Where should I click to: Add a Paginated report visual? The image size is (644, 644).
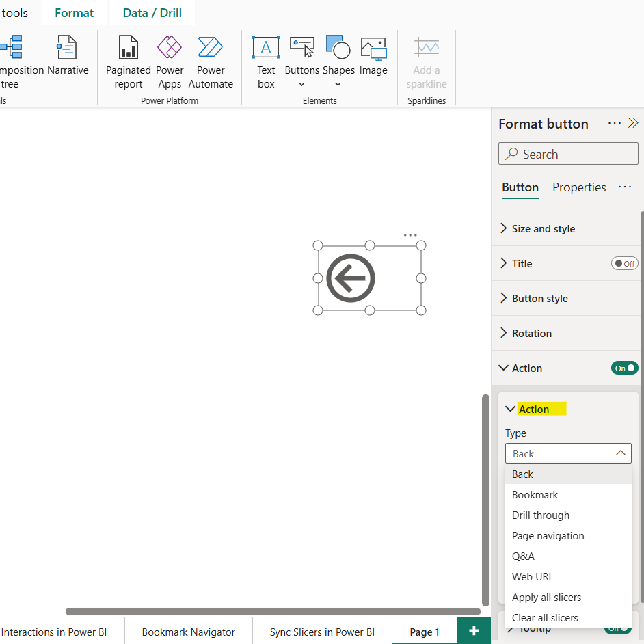click(129, 62)
